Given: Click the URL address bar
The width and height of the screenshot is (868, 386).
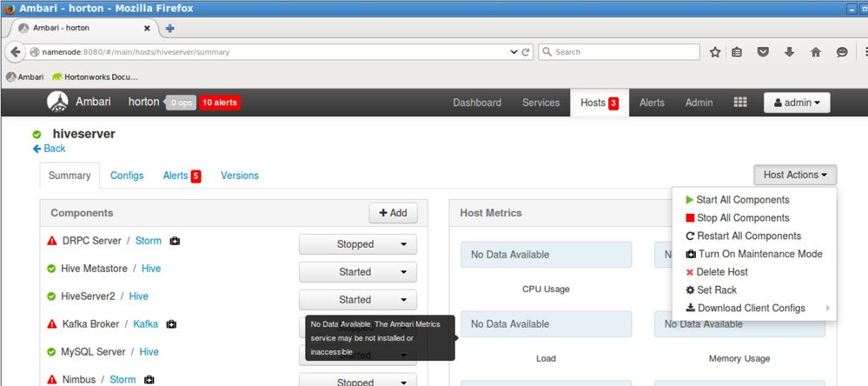Looking at the screenshot, I should click(271, 52).
